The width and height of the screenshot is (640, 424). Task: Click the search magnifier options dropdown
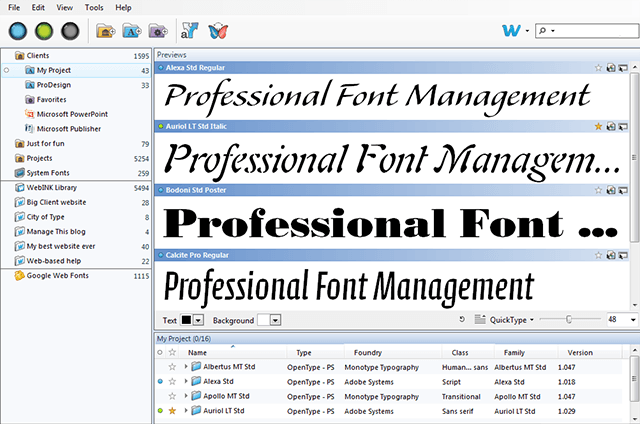[x=547, y=31]
